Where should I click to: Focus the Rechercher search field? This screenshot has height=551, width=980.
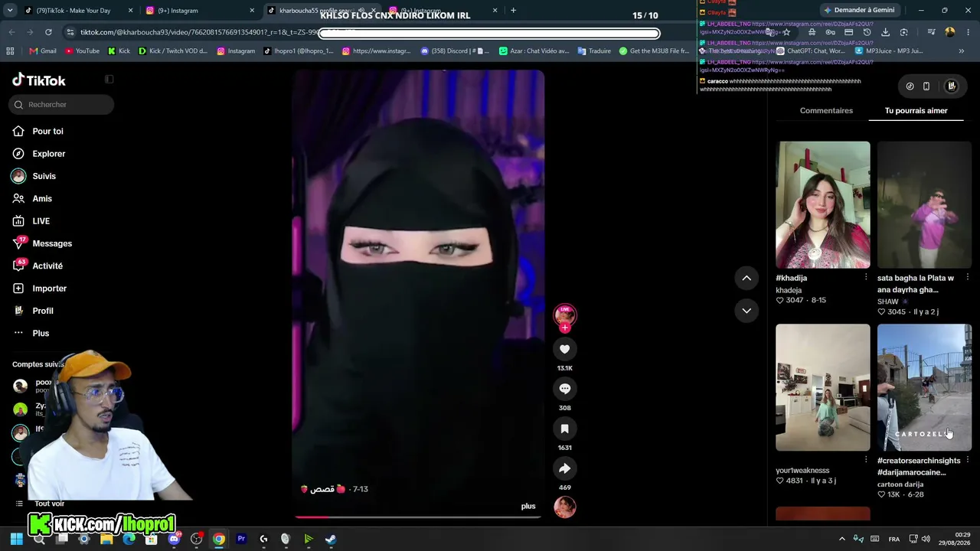pos(61,105)
